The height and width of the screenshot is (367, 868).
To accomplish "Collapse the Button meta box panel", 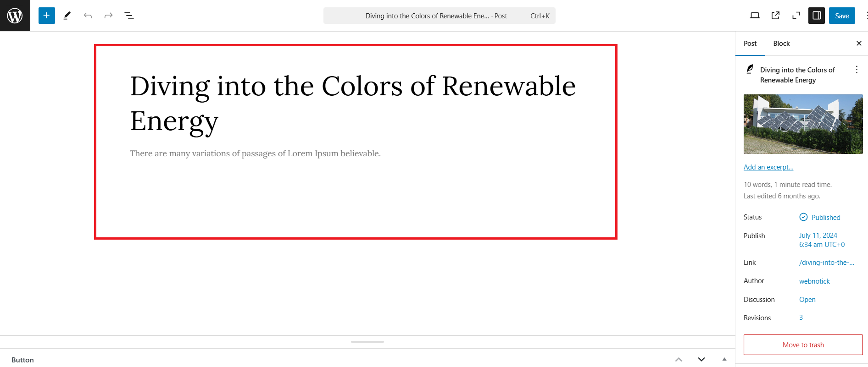I will click(724, 359).
